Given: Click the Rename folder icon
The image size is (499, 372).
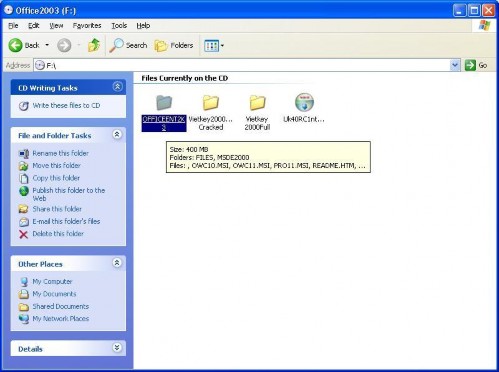Looking at the screenshot, I should click(24, 154).
